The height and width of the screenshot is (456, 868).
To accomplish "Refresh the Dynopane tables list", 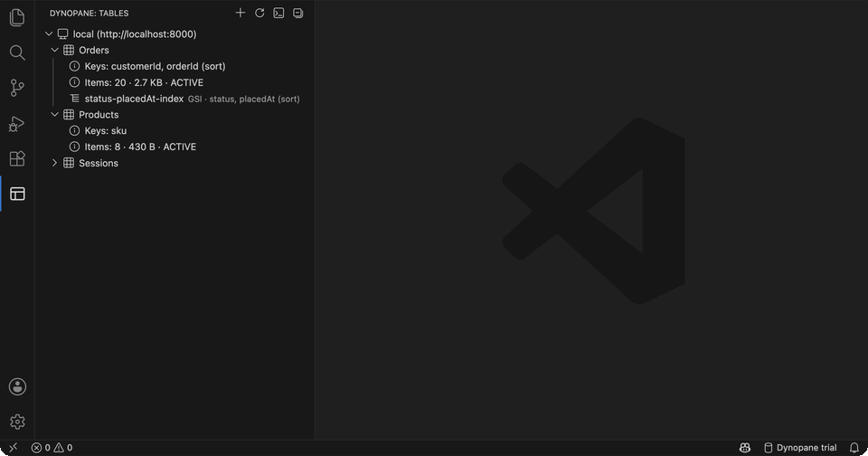I will 259,13.
